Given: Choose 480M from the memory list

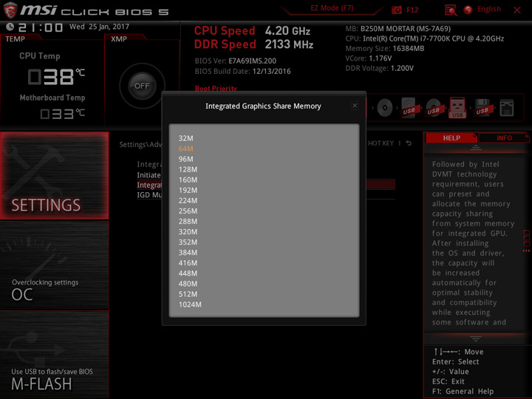Looking at the screenshot, I should tap(188, 284).
